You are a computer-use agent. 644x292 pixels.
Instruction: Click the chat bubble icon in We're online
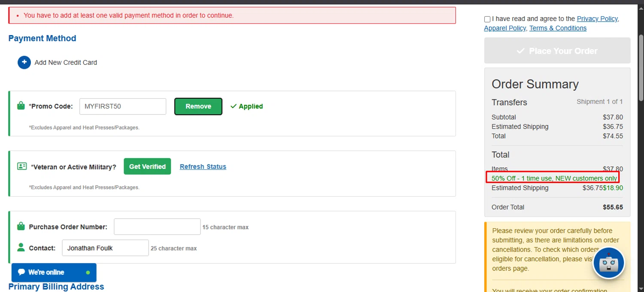click(x=21, y=272)
